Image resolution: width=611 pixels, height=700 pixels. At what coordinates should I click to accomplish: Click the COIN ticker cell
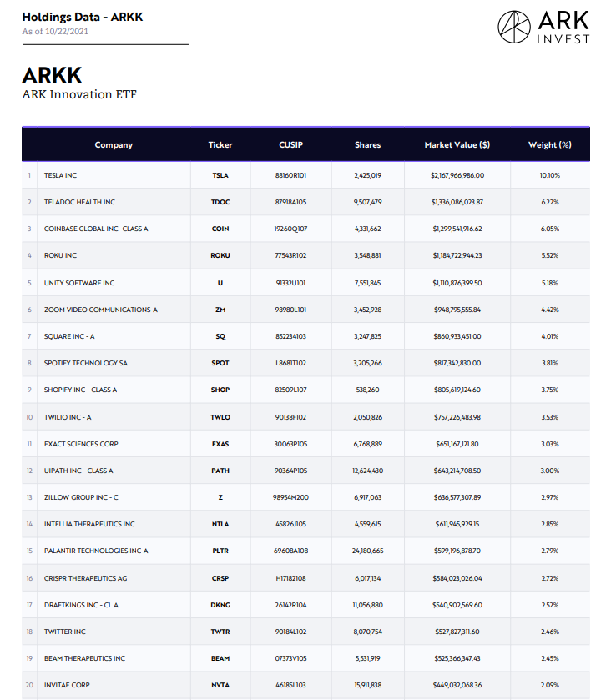pyautogui.click(x=220, y=229)
